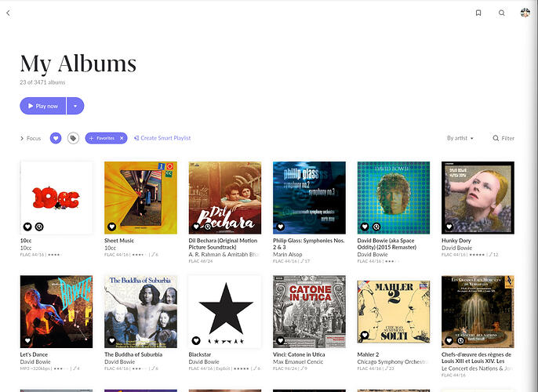
Task: Open the Play now dropdown arrow
Action: point(75,106)
